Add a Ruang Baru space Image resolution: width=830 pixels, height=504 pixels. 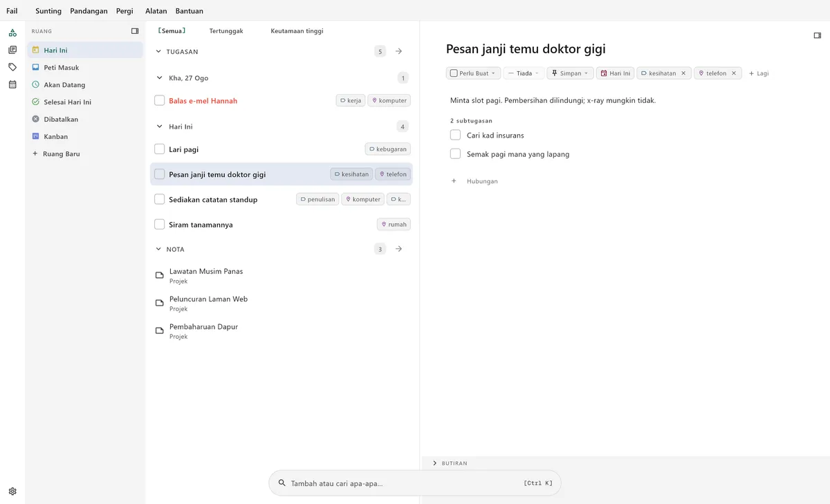85,154
